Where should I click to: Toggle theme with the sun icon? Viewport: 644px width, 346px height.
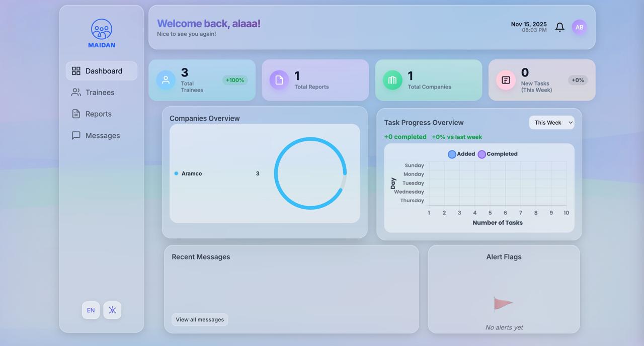(112, 310)
